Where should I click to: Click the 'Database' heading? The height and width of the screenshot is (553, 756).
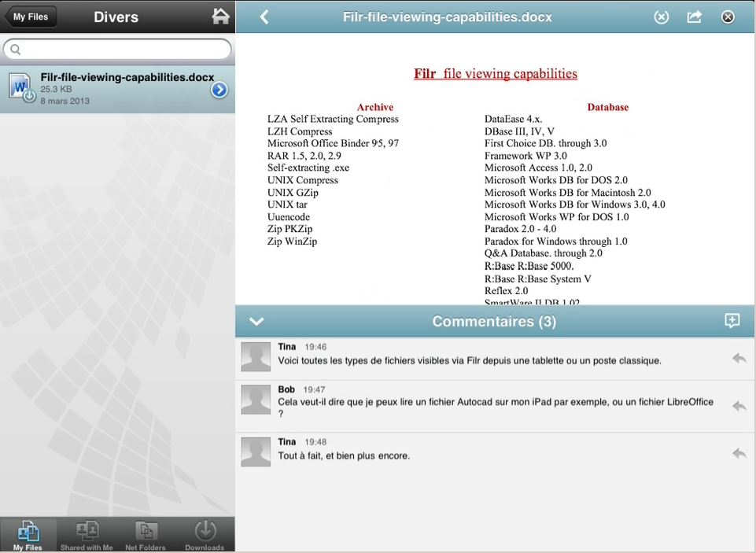[x=607, y=107]
